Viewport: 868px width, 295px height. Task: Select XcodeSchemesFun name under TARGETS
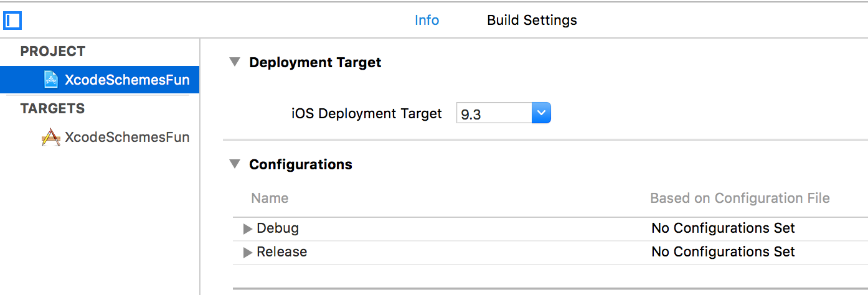pyautogui.click(x=127, y=137)
